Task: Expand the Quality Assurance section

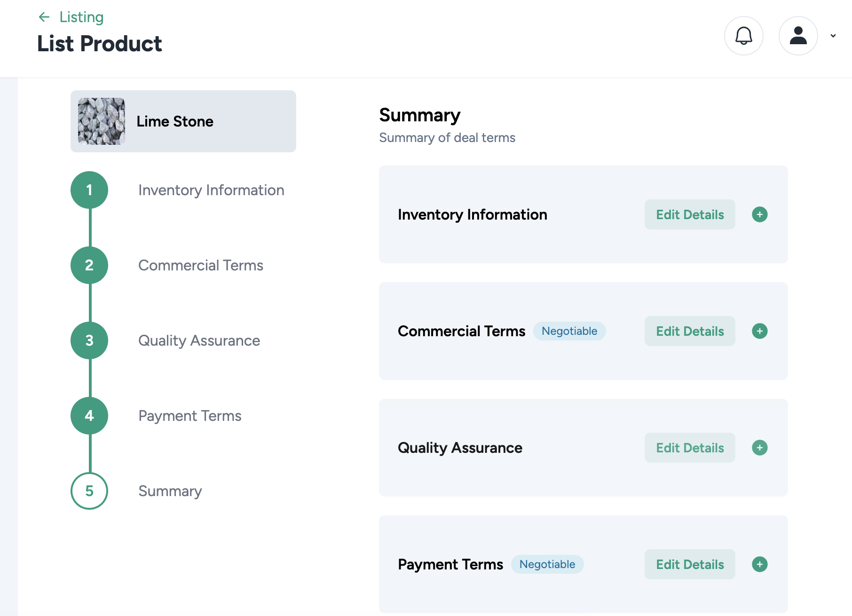Action: 759,448
